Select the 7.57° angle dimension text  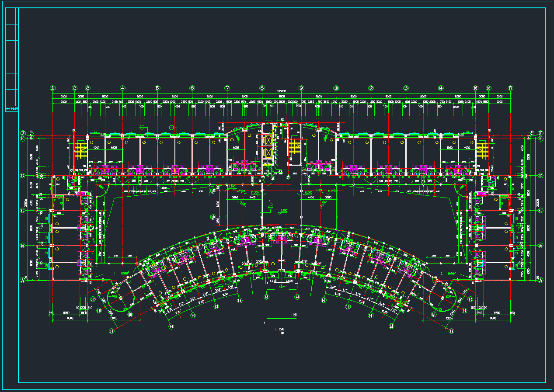282,287
